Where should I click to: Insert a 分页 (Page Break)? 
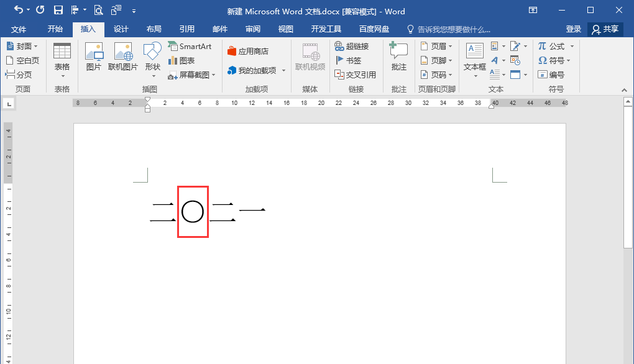[x=18, y=75]
